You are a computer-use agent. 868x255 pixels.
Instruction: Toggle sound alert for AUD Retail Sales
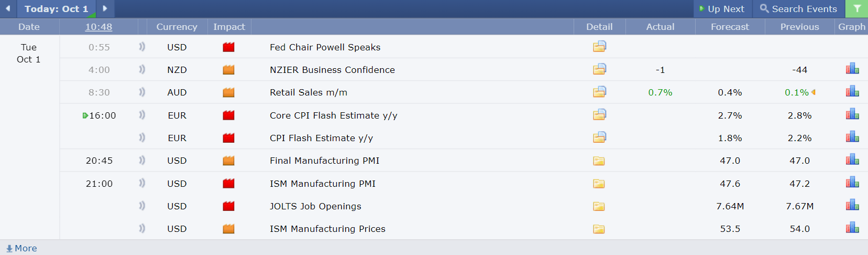point(142,92)
